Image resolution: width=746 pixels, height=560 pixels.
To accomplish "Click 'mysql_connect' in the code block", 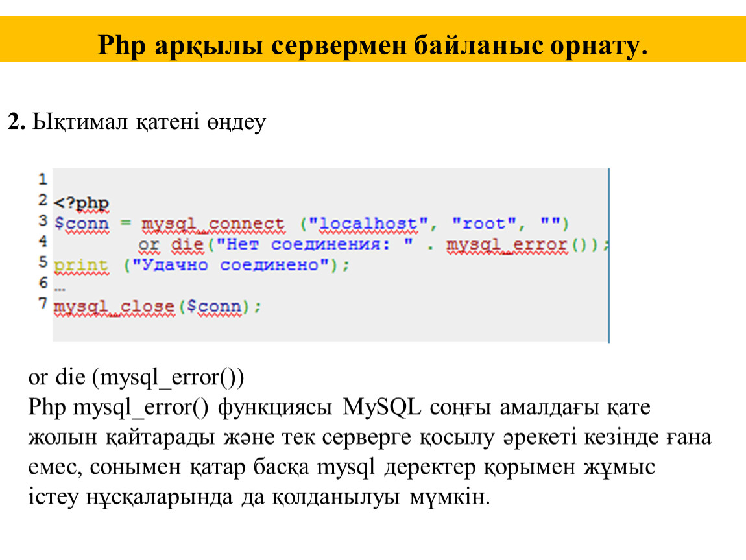I will tap(213, 224).
